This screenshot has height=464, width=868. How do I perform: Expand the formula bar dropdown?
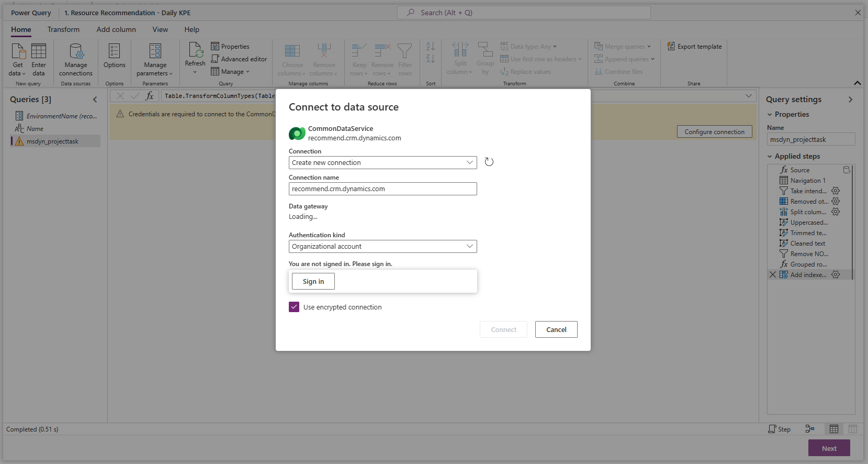(749, 96)
